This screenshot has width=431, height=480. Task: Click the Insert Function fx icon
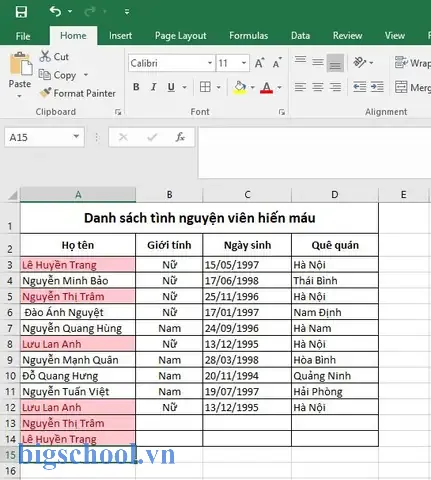[x=180, y=137]
